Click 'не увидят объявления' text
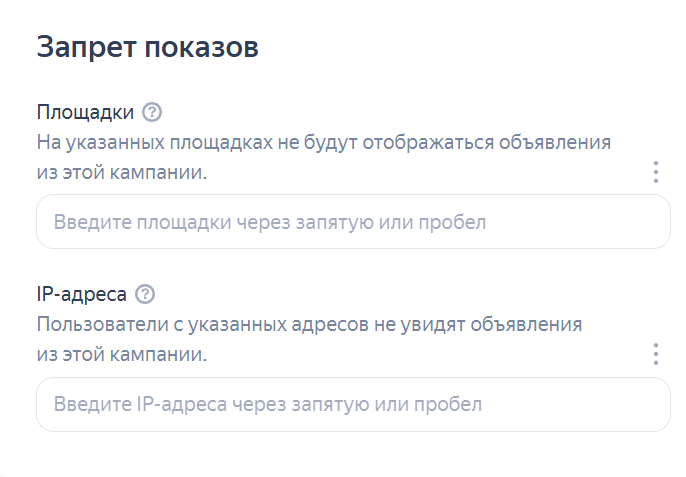 click(478, 325)
